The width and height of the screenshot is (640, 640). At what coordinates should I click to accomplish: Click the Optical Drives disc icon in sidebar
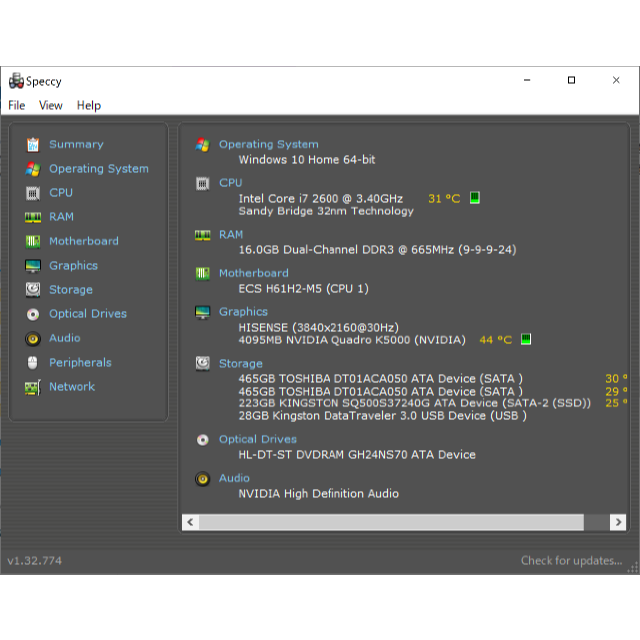tap(33, 314)
